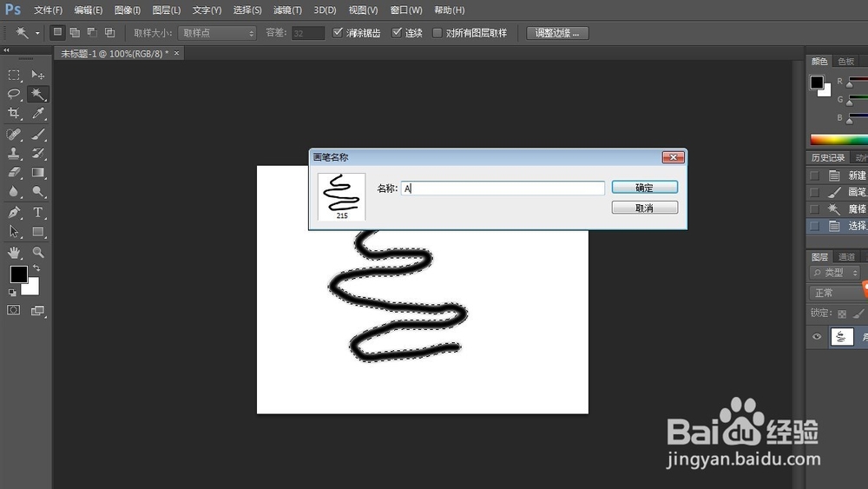Toggle history source box for 魔棒 state
This screenshot has width=868, height=489.
click(x=814, y=208)
